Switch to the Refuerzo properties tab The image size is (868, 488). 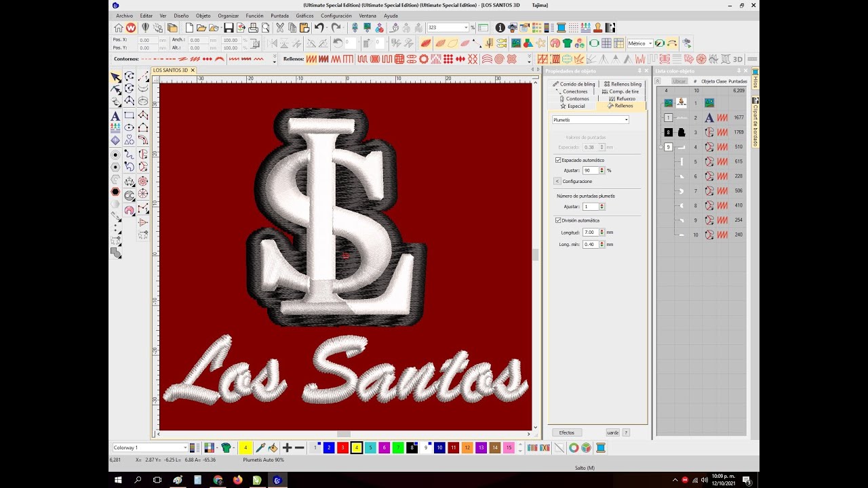pos(621,99)
